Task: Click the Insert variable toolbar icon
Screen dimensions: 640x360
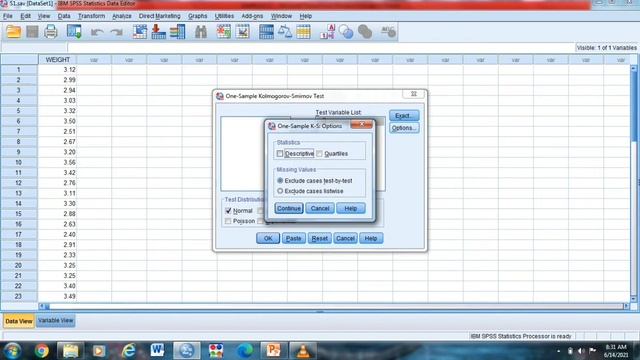Action: pyautogui.click(x=242, y=32)
